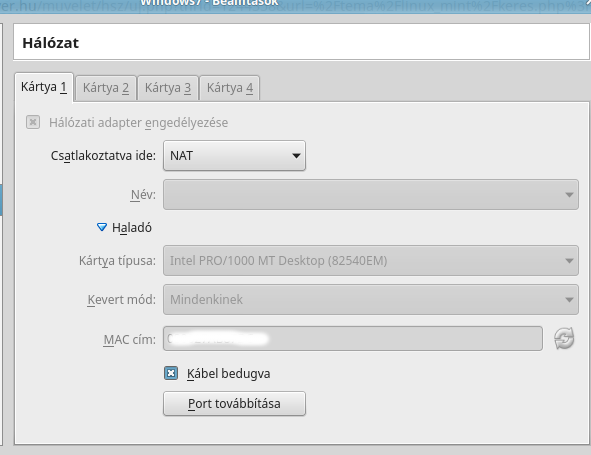Click the Csatlakoztatva ide label
Viewport: 591px width, 455px height.
(103, 156)
